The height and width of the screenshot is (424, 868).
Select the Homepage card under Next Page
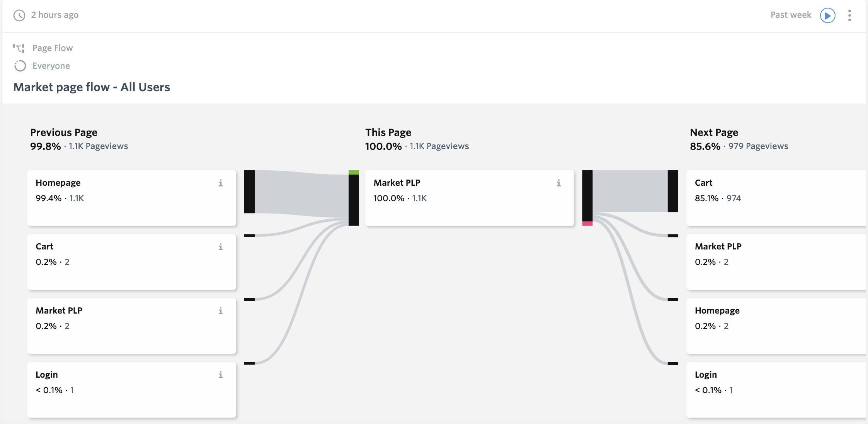[x=776, y=326]
